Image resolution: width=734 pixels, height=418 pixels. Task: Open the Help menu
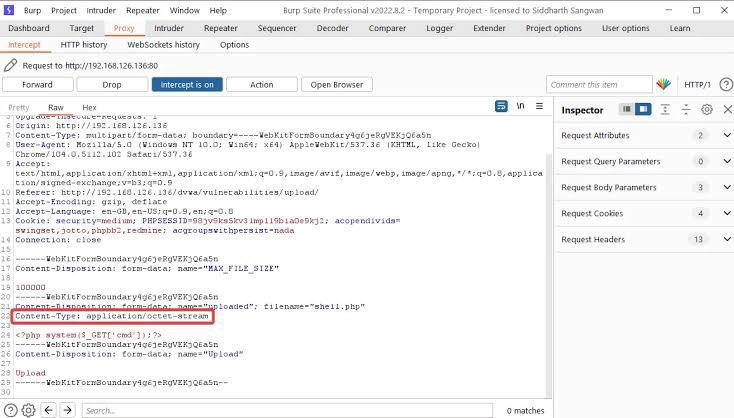[x=218, y=10]
